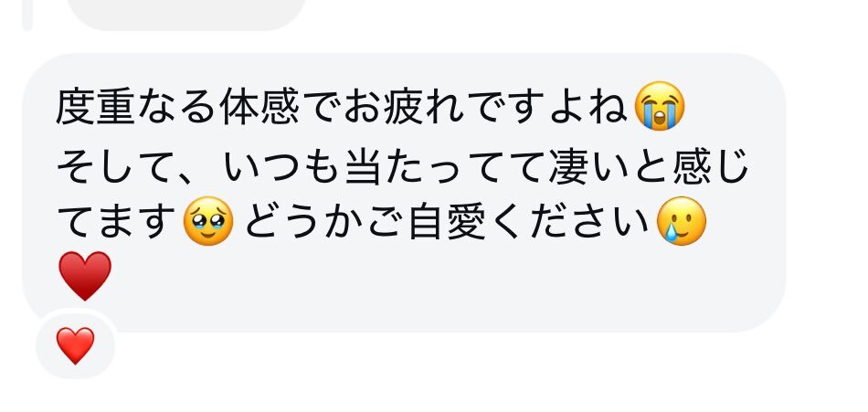Click the partial previous message bubble at top
868x412 pixels.
click(x=186, y=14)
